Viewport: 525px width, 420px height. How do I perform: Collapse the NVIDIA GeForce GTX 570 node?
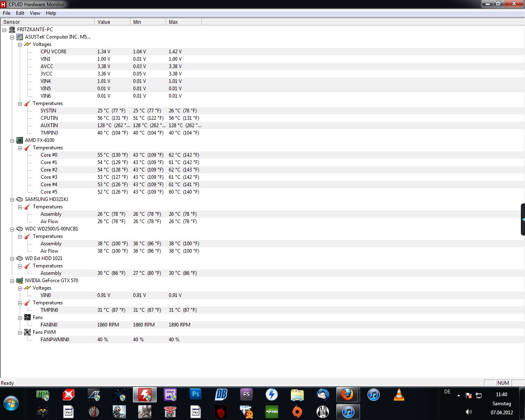coord(12,281)
